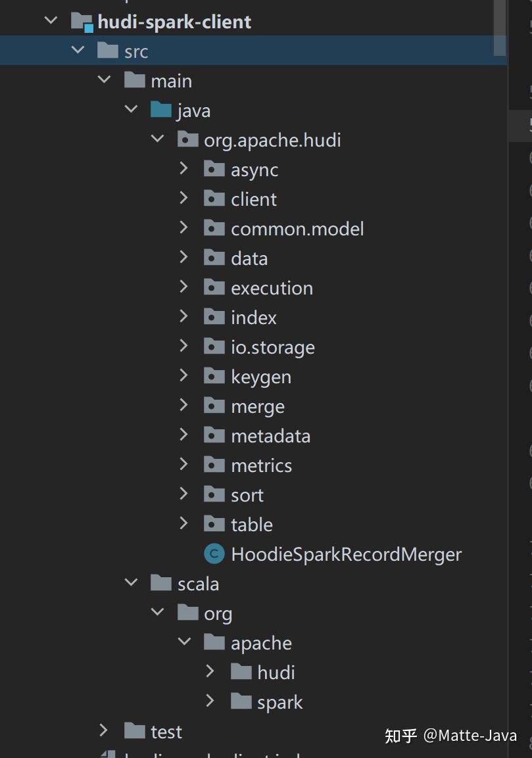
Task: Select the table package
Action: pyautogui.click(x=251, y=525)
